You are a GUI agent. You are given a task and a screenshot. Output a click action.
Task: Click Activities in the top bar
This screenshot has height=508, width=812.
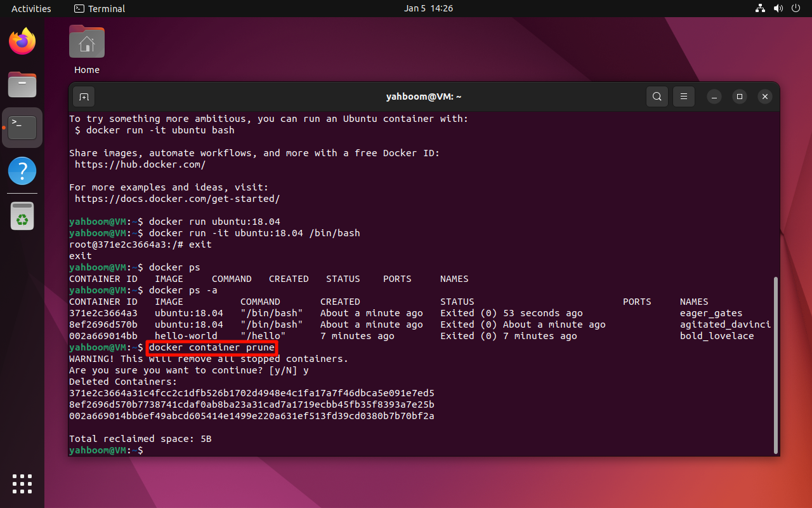[x=31, y=8]
